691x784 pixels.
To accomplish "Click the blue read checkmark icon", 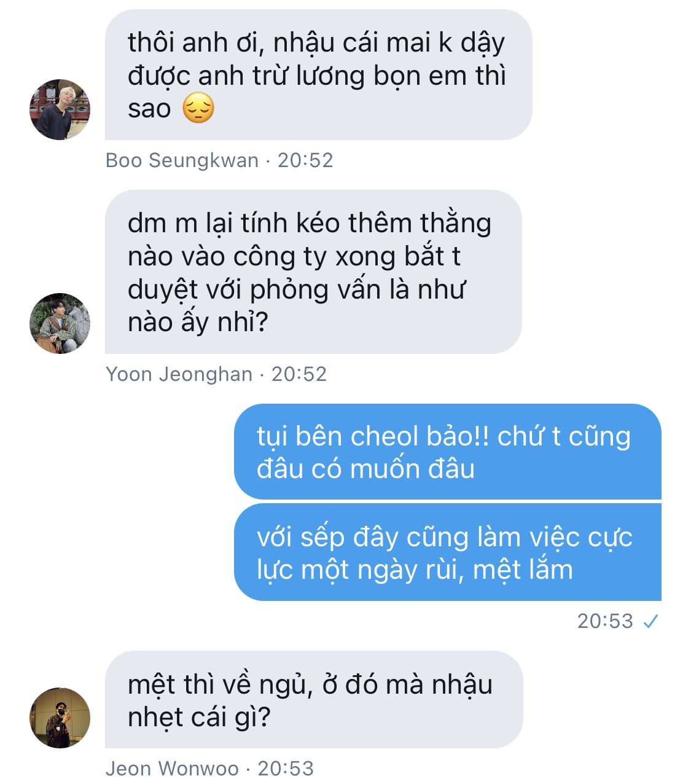I will pyautogui.click(x=650, y=622).
